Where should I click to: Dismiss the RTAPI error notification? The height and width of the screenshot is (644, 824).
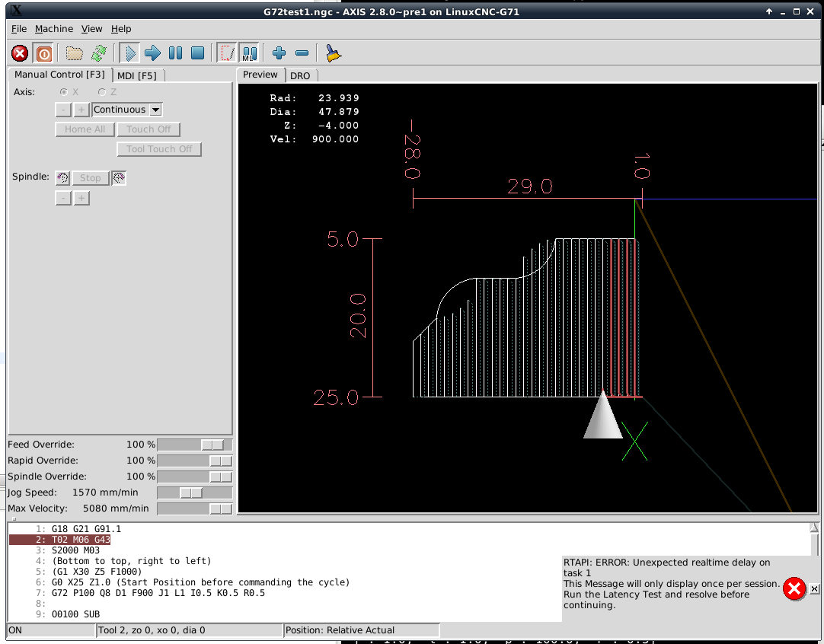point(814,589)
